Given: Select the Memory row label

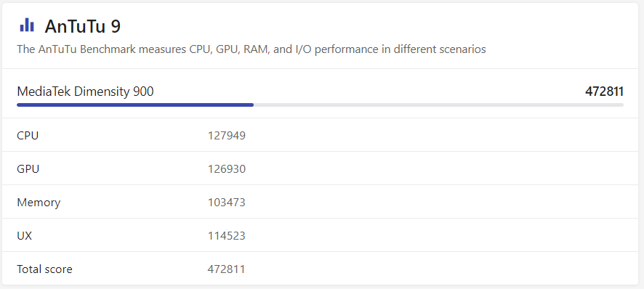Looking at the screenshot, I should 39,203.
